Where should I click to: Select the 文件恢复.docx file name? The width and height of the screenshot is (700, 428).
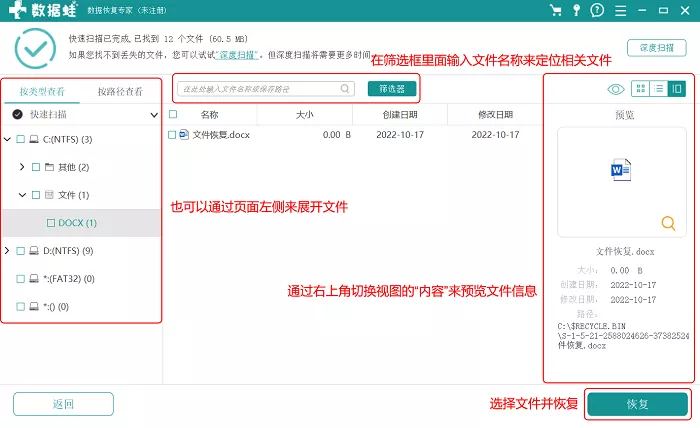221,134
